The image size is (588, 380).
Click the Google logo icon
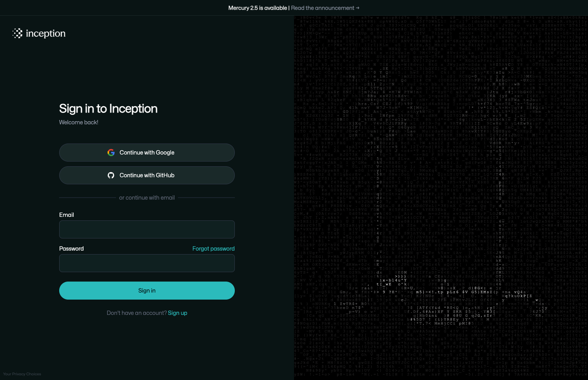[x=111, y=153]
